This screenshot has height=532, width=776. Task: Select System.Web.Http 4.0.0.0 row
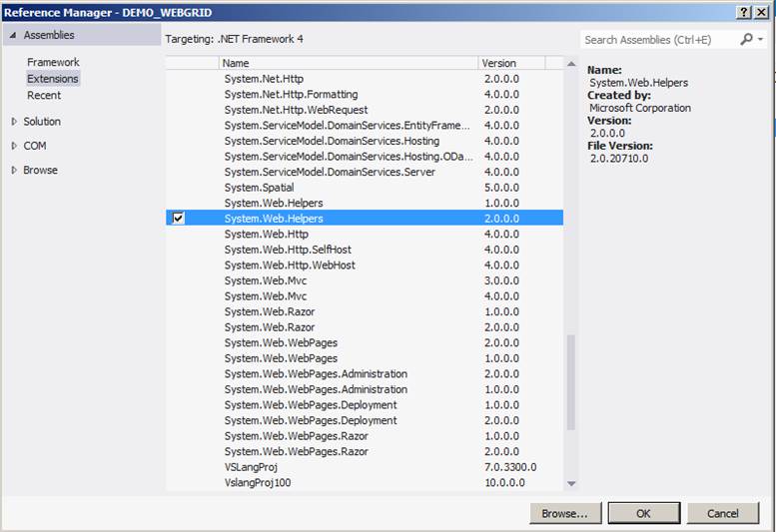tap(365, 234)
